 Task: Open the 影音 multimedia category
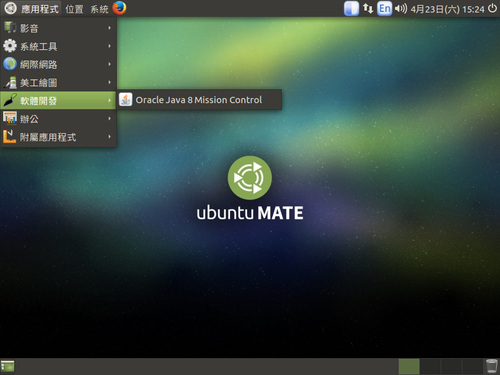coord(58,28)
